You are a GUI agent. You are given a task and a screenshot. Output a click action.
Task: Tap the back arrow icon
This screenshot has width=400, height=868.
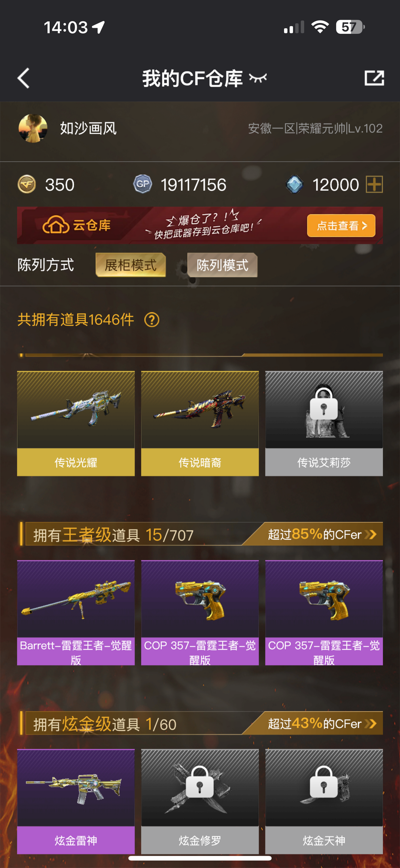(x=23, y=78)
